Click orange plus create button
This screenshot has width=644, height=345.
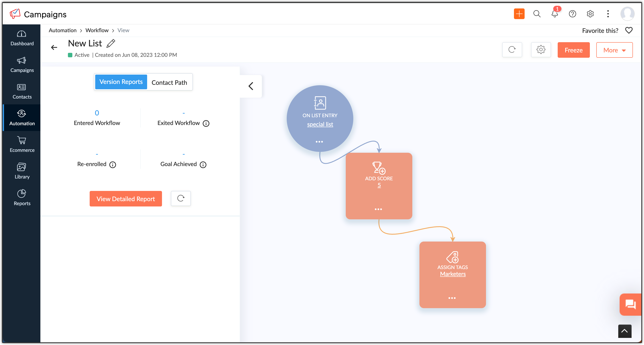[x=519, y=14]
